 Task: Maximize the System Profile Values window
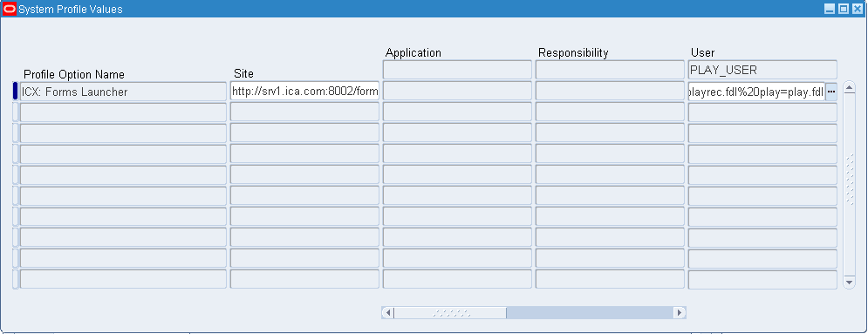[844, 9]
